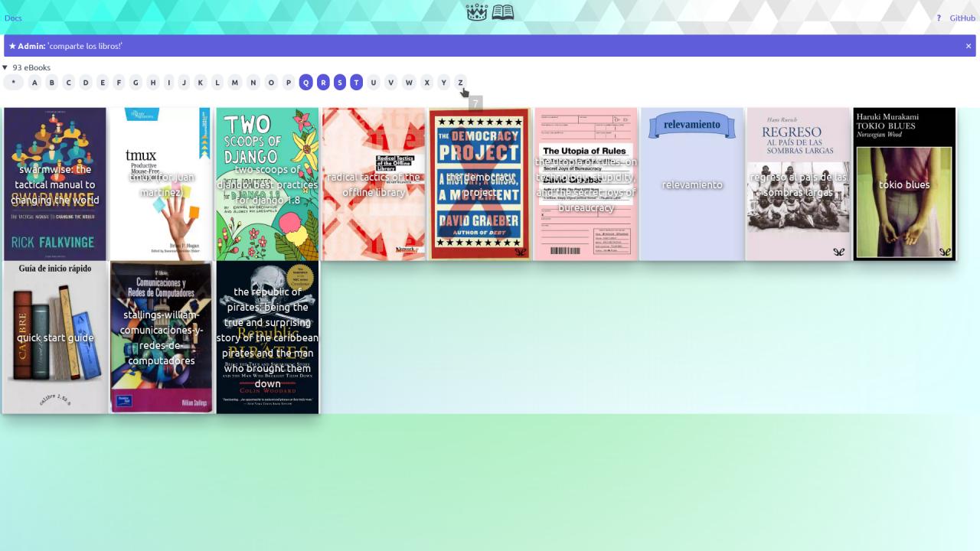
Task: Filter books by letter C
Action: (69, 83)
